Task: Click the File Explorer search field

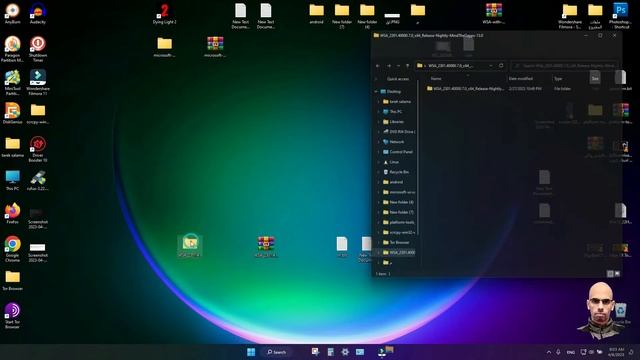Action: (564, 66)
